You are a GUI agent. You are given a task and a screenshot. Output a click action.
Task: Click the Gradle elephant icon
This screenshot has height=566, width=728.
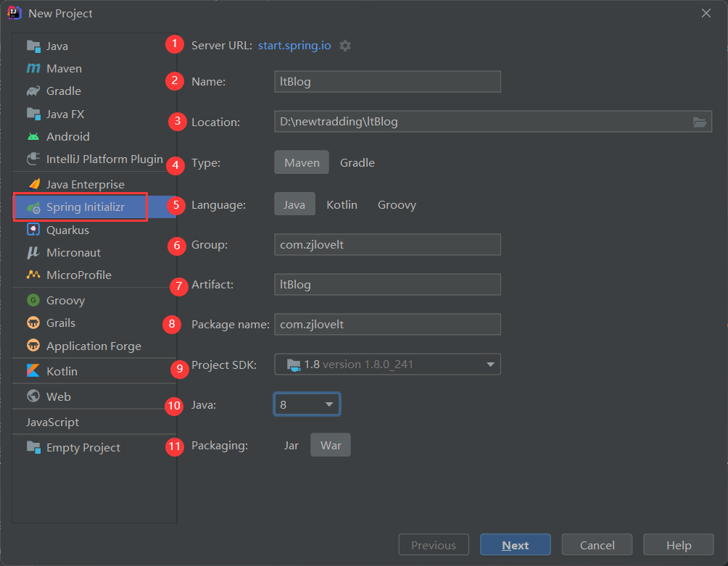click(33, 91)
